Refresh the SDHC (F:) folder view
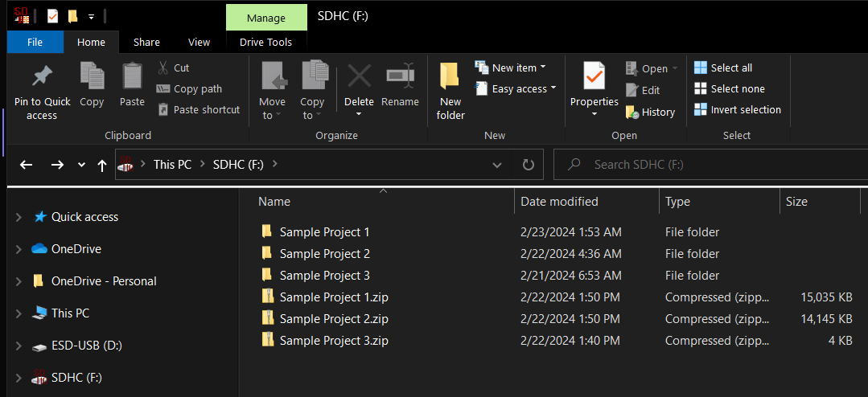 529,165
